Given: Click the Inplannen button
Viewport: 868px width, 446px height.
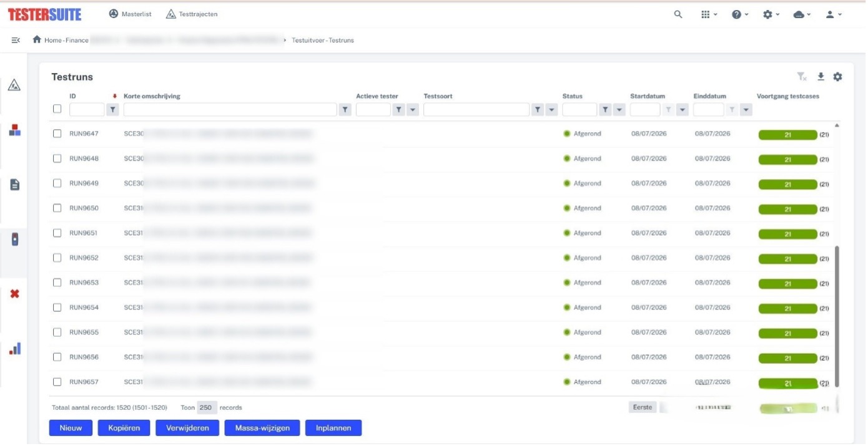Looking at the screenshot, I should 333,428.
